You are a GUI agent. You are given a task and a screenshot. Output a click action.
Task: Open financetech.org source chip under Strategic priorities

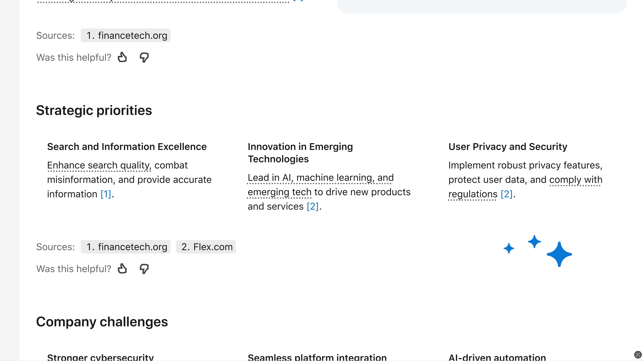125,247
